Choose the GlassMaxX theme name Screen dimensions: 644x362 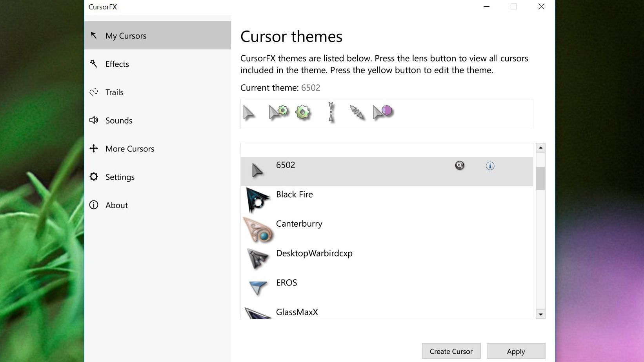[x=297, y=312]
